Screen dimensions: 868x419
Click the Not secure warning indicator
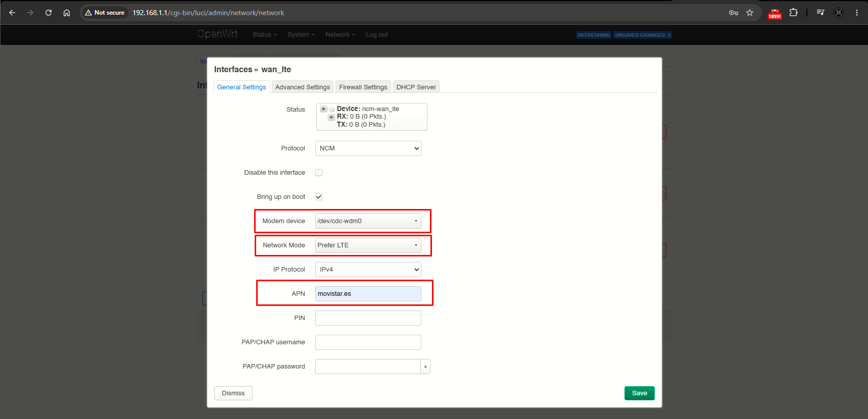tap(105, 13)
